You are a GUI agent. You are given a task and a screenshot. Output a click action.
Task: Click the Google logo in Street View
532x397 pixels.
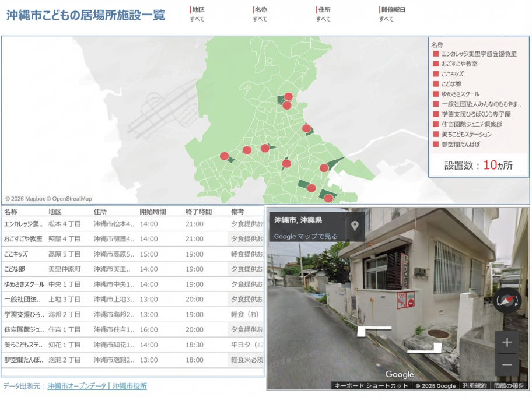(400, 374)
